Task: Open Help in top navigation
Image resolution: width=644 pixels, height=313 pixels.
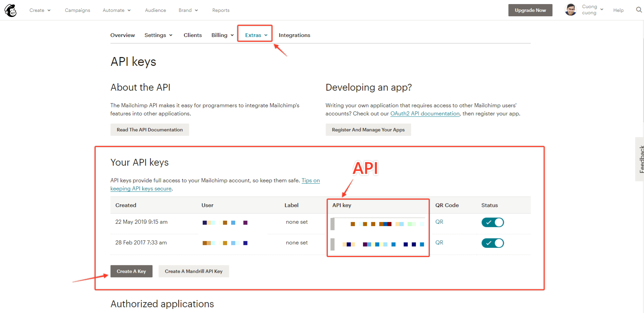Action: 618,10
